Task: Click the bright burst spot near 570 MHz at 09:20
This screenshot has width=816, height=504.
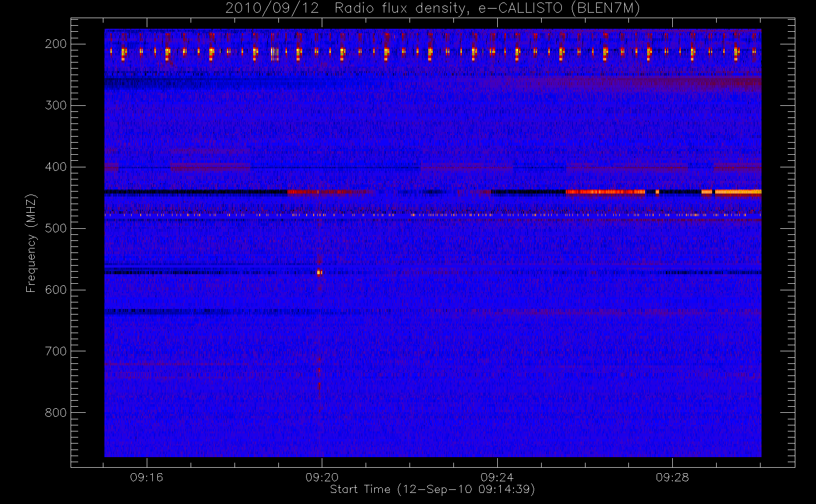Action: (x=319, y=273)
